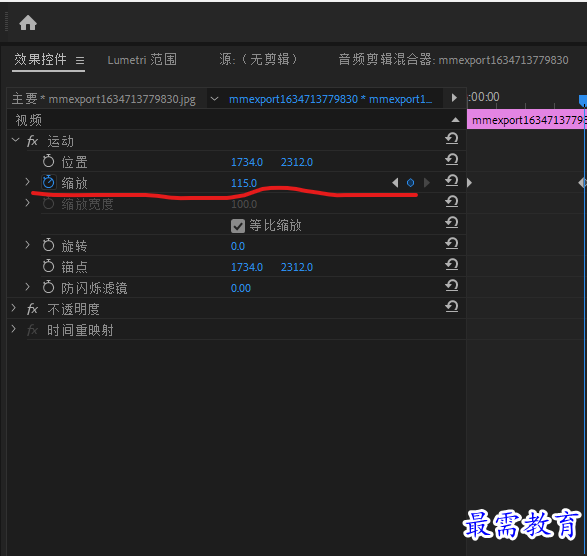Screen dimensions: 587x556
Task: Reset the 旋转 parameter
Action: (x=452, y=243)
